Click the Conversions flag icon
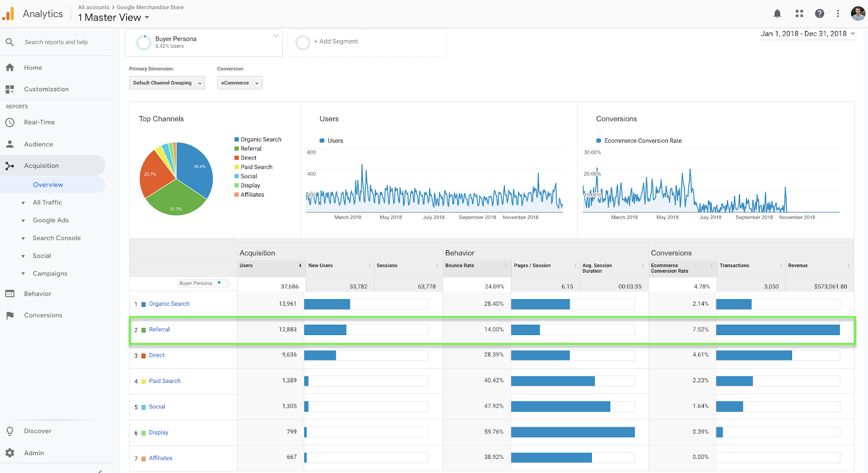This screenshot has width=868, height=473. point(10,316)
